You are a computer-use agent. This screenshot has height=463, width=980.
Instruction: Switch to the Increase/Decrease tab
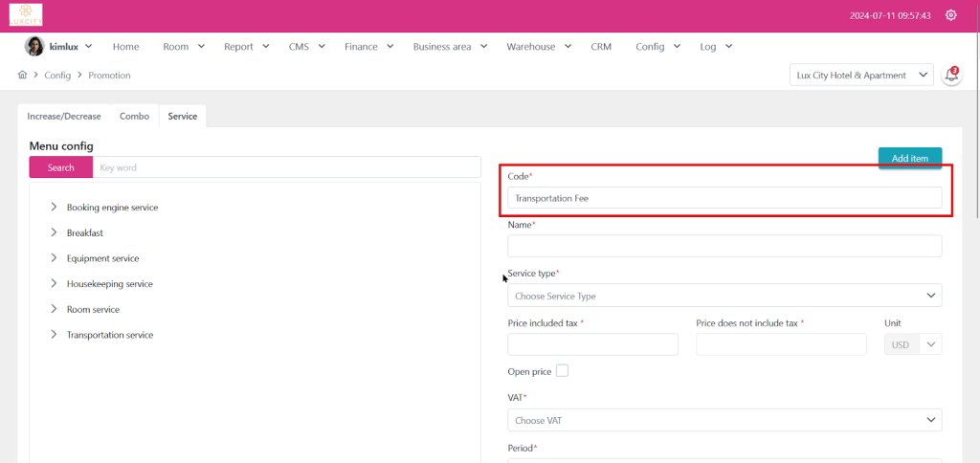(64, 116)
